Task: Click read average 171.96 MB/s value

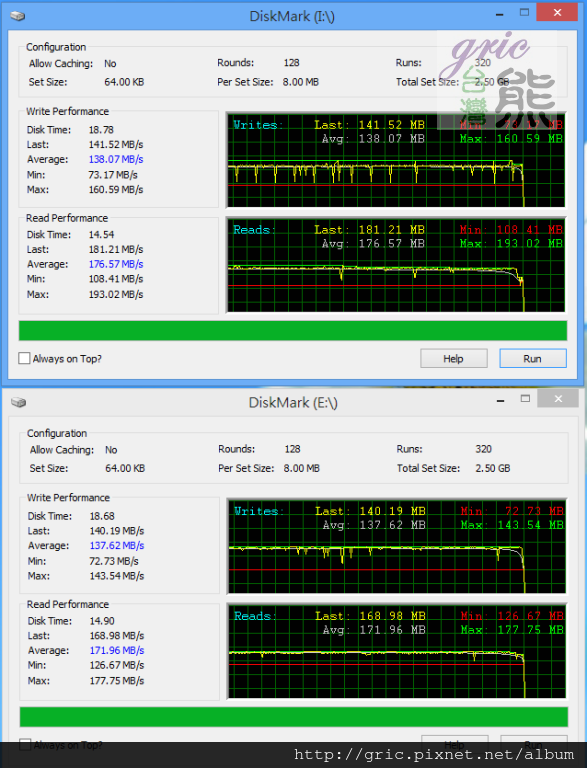Action: tap(117, 650)
